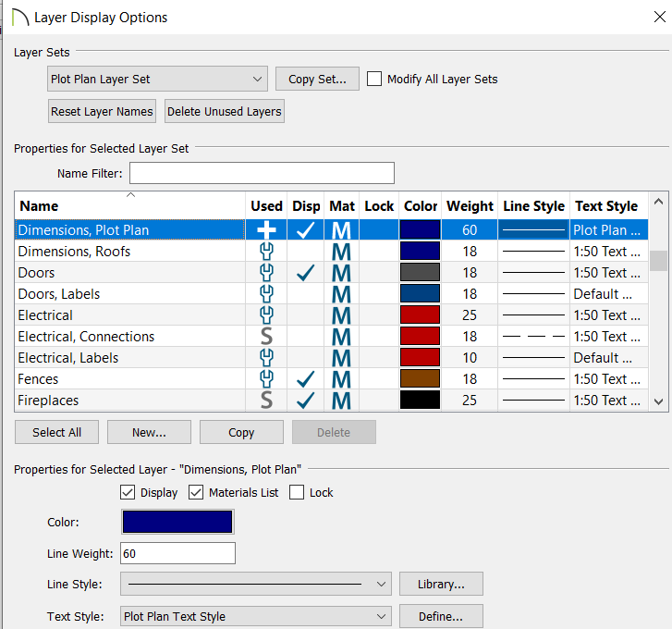Click the Used wrench icon for Fences

coord(266,379)
